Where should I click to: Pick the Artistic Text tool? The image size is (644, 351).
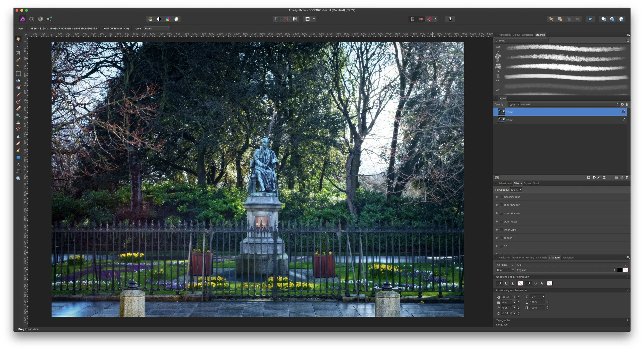pos(18,164)
